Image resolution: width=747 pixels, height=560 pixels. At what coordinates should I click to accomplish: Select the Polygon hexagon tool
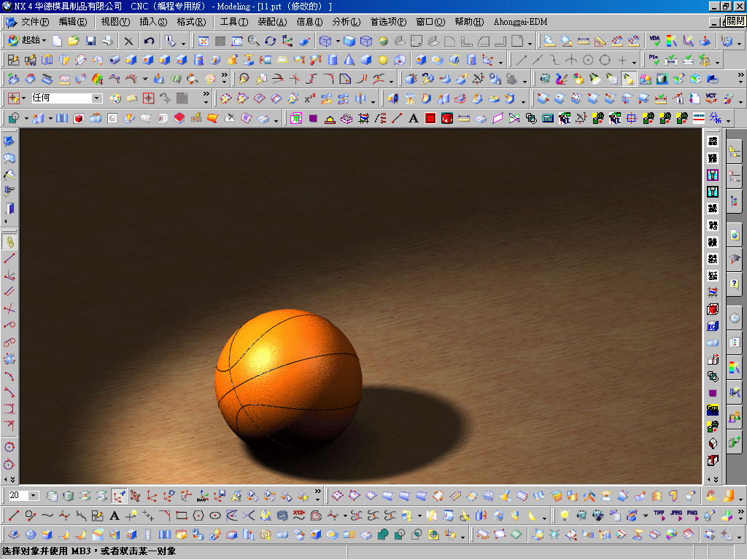pyautogui.click(x=198, y=516)
